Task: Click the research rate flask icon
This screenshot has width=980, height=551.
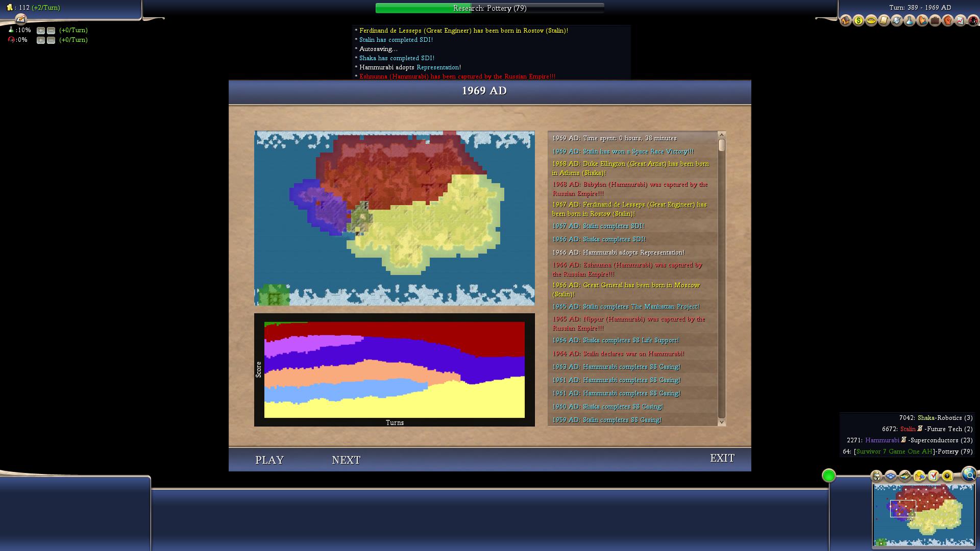Action: (x=11, y=30)
